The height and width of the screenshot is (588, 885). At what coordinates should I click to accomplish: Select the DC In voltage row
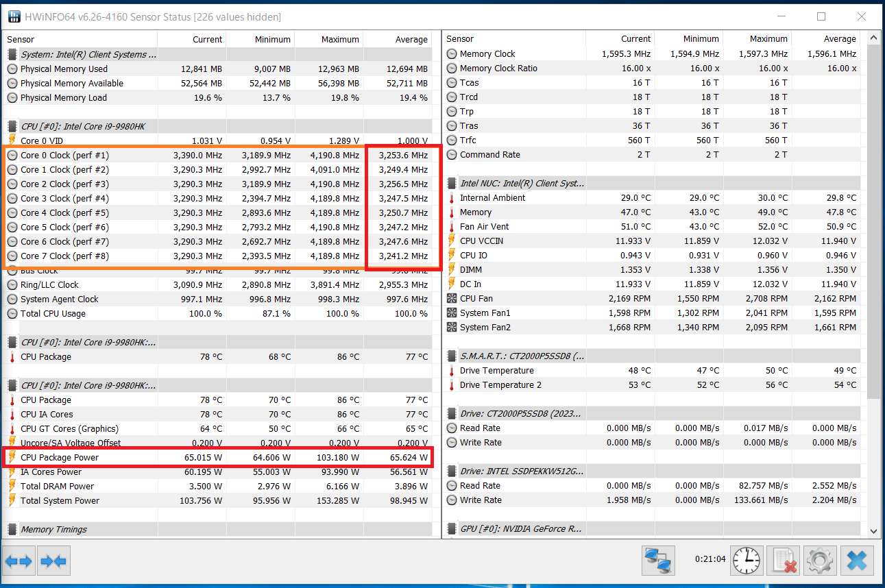[x=653, y=284]
